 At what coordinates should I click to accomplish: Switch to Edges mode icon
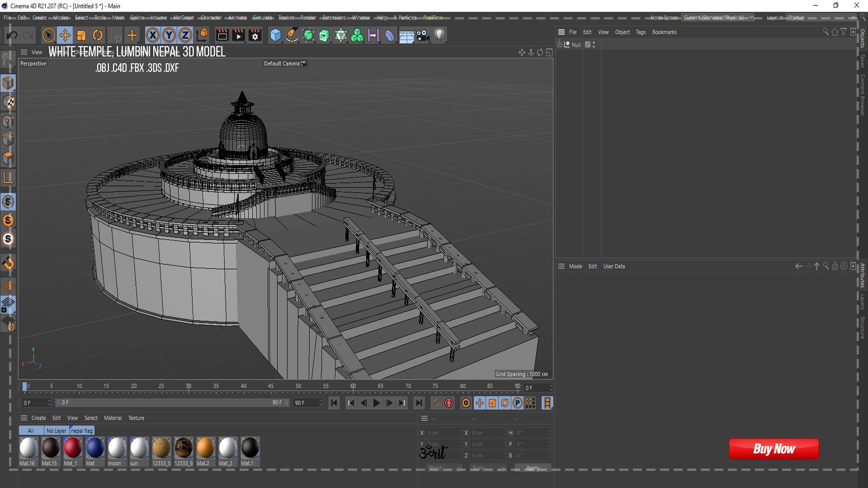point(8,140)
